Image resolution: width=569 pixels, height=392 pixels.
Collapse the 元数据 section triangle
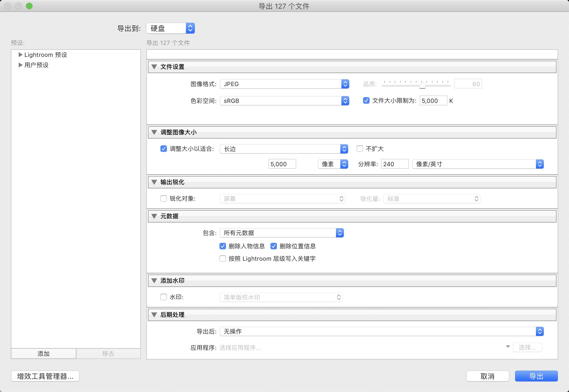154,216
